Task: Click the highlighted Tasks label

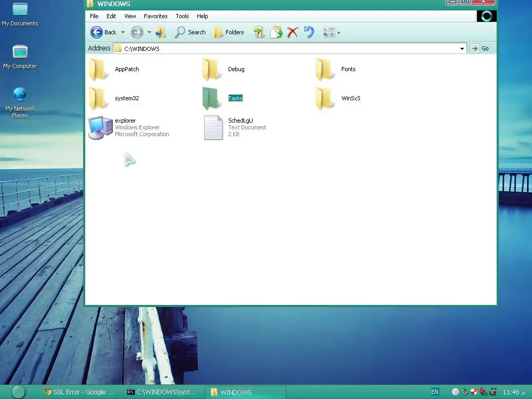Action: tap(235, 98)
